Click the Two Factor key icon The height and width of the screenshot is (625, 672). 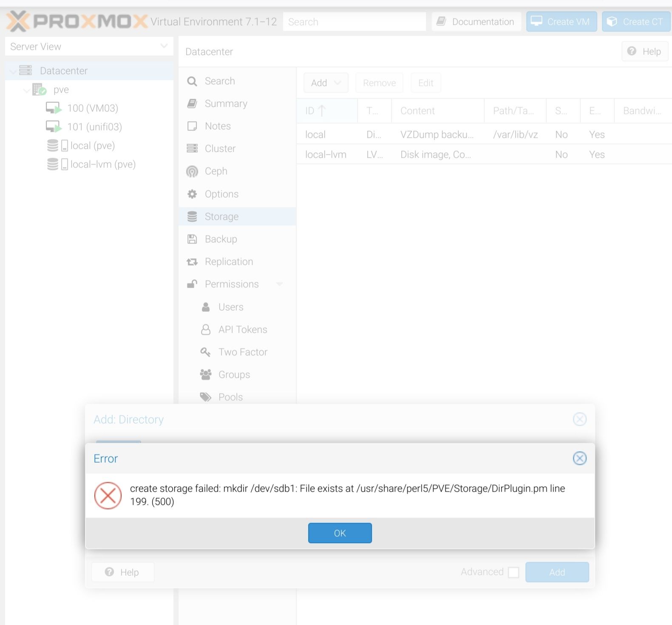coord(206,352)
